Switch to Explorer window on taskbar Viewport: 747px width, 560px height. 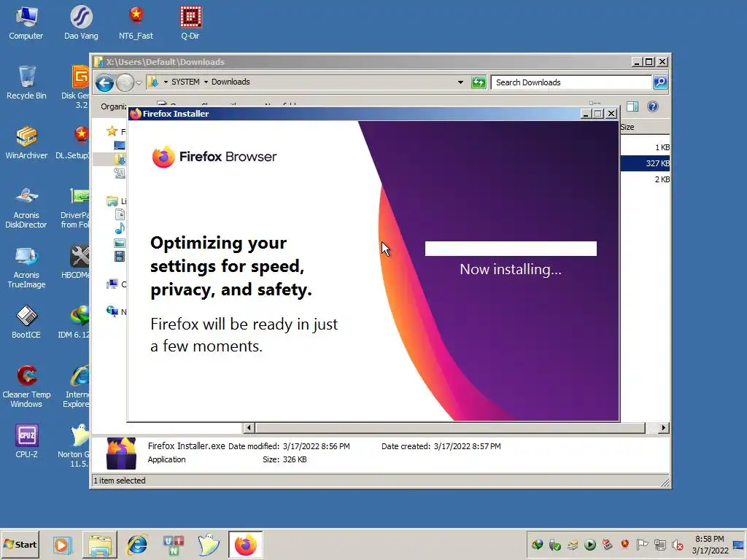click(99, 544)
